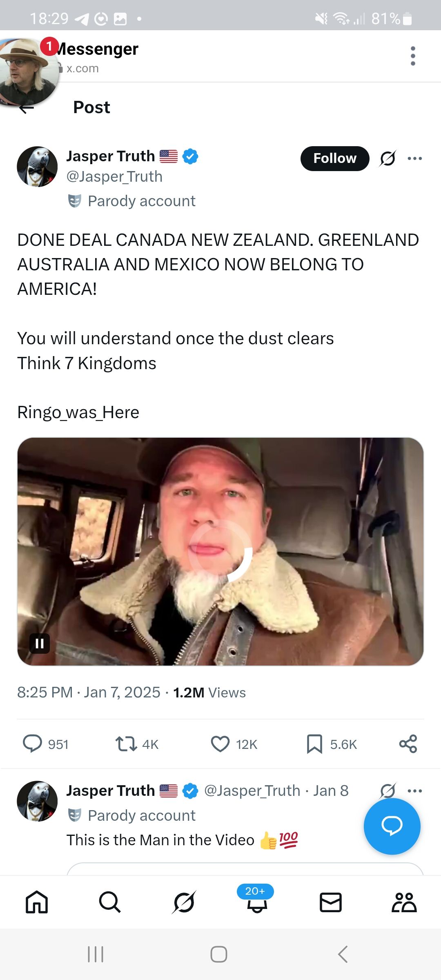Open Communities people icon
The width and height of the screenshot is (441, 980).
404,902
